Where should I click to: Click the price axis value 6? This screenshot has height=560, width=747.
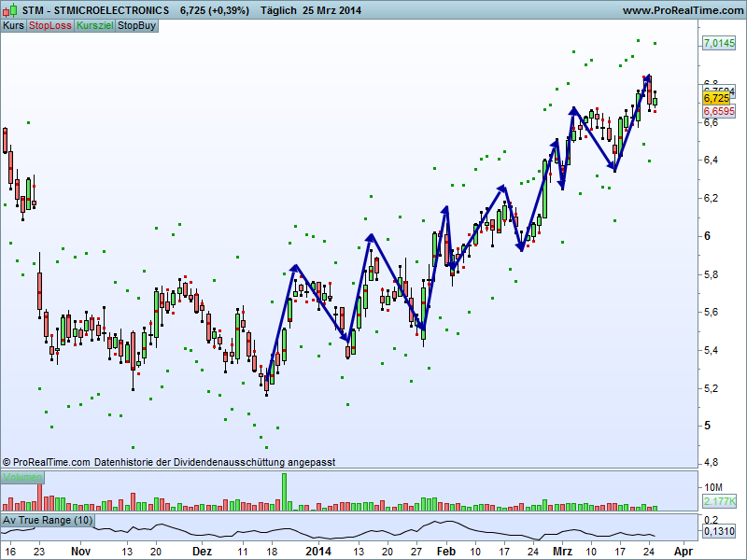coord(707,236)
